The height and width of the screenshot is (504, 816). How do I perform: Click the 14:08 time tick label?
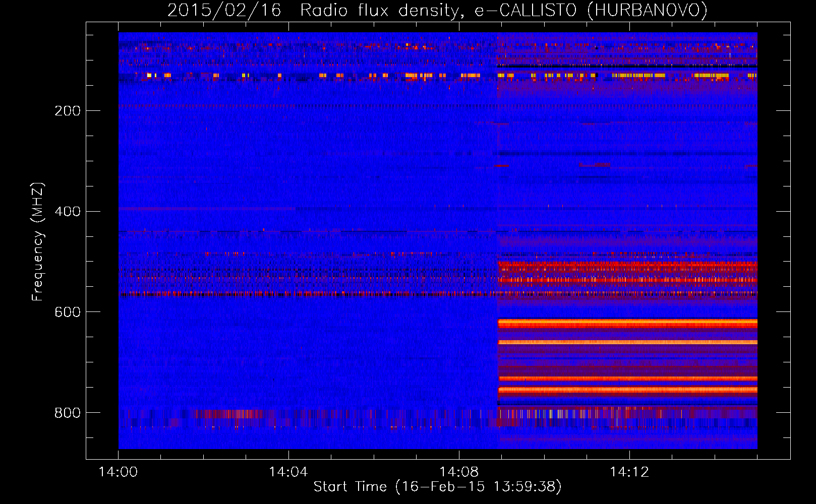coord(458,472)
